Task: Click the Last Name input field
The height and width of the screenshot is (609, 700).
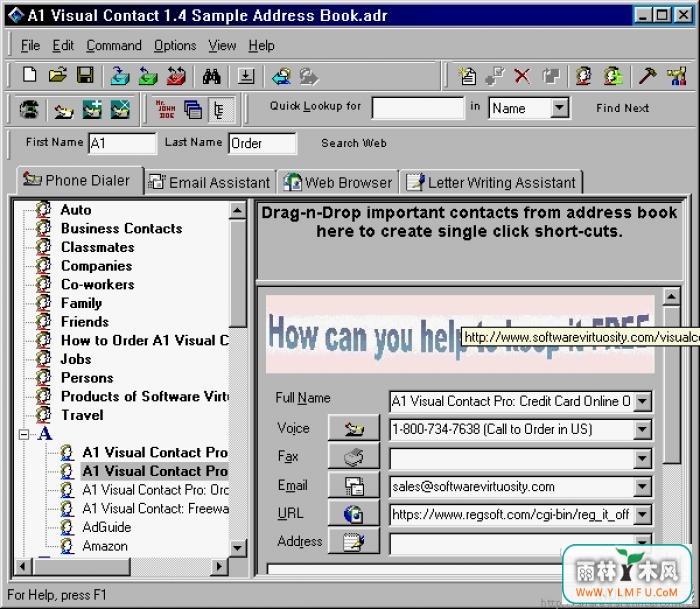Action: click(262, 143)
